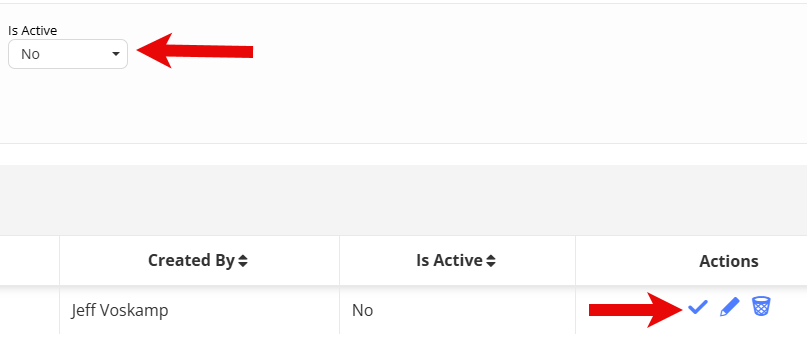Click the Actions column header
This screenshot has width=807, height=360.
728,261
